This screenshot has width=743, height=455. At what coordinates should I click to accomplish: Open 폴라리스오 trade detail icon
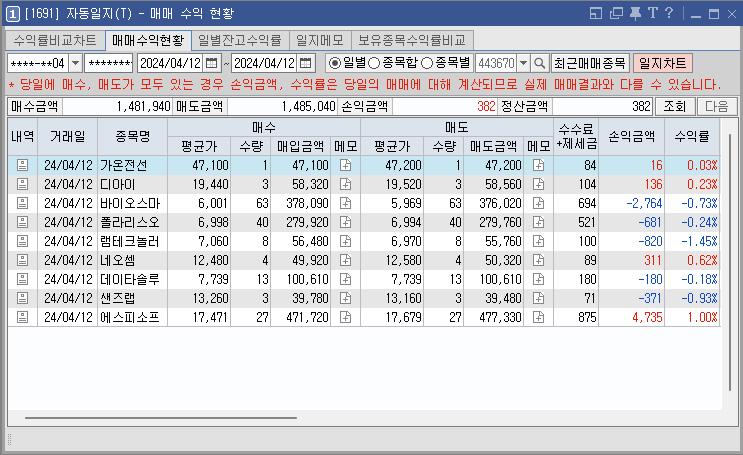click(x=22, y=222)
